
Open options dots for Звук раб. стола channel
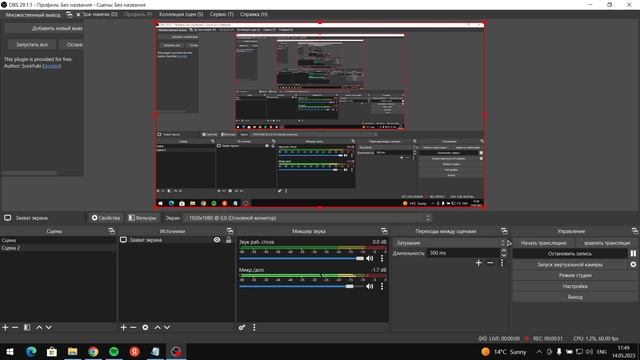pos(382,258)
